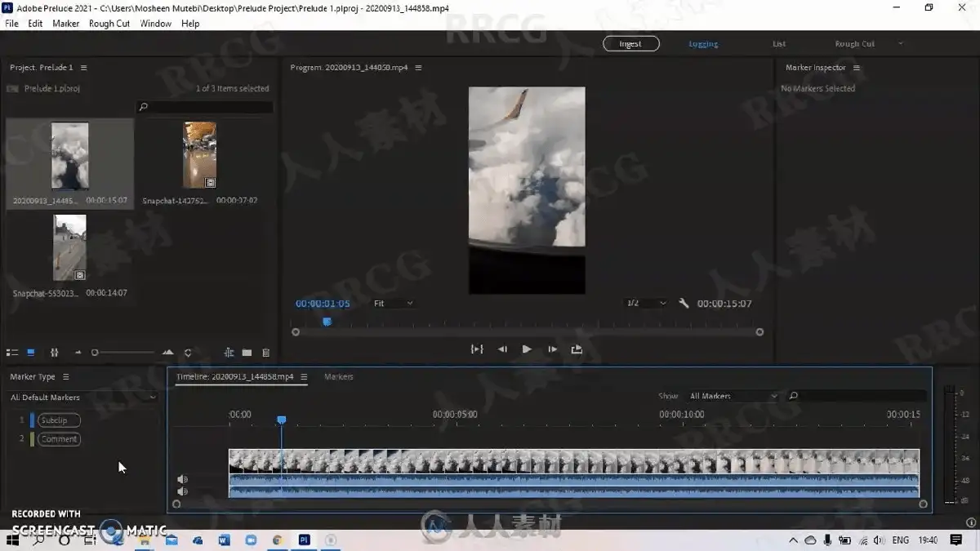Image resolution: width=980 pixels, height=551 pixels.
Task: Open the Marker Inspector panel menu icon
Action: [856, 68]
